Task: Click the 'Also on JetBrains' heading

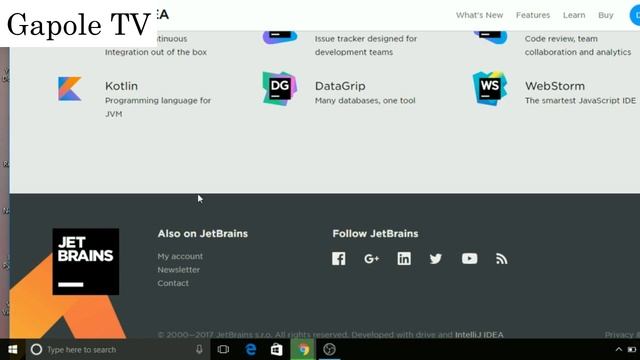Action: pyautogui.click(x=202, y=233)
